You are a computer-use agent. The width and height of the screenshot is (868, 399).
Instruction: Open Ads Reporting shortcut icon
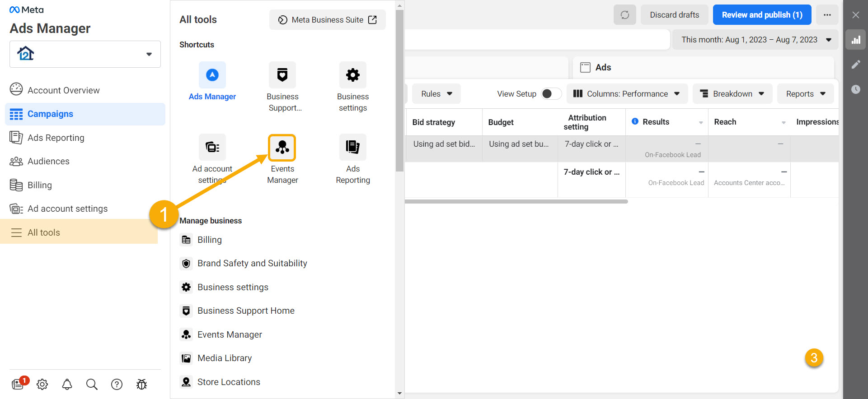coord(353,147)
